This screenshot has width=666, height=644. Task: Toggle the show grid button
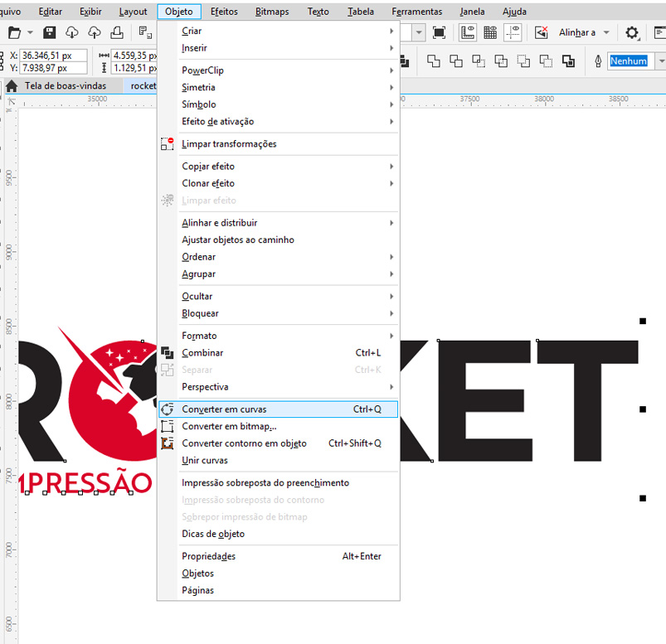tap(490, 32)
